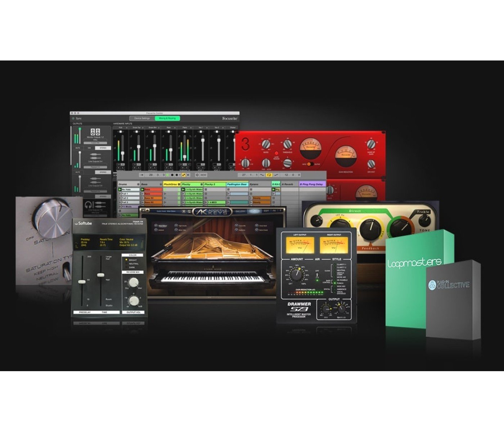The image size is (504, 432).
Task: Select the Bright color radio option
Action: 126,260
